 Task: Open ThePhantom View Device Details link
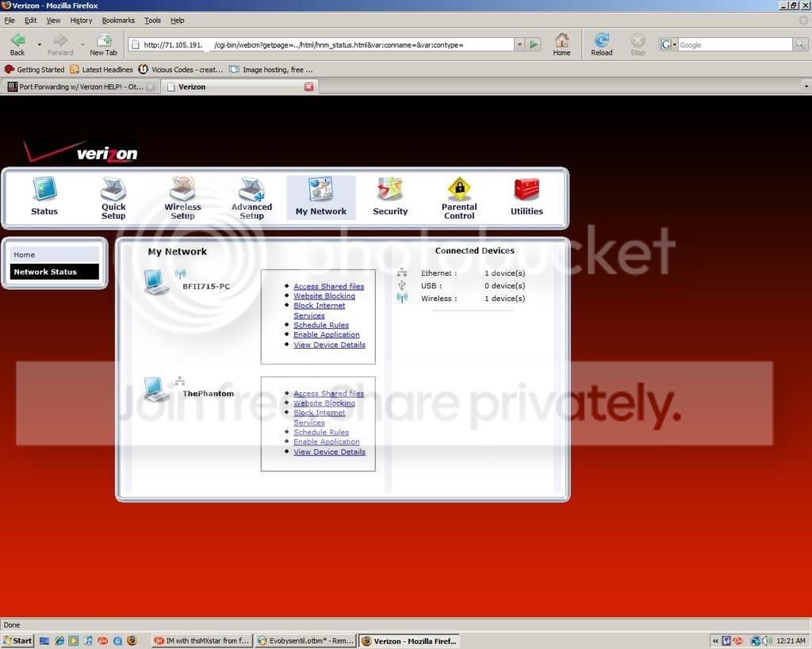pos(329,452)
